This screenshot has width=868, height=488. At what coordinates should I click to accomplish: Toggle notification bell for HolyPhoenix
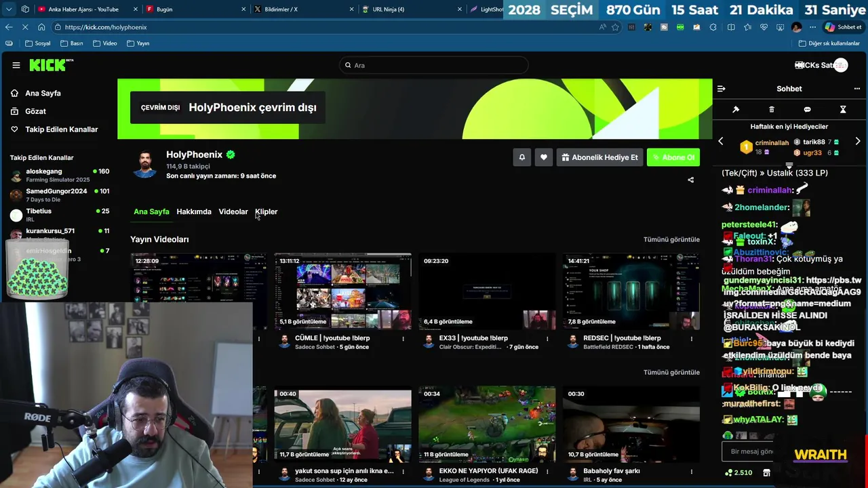[521, 157]
